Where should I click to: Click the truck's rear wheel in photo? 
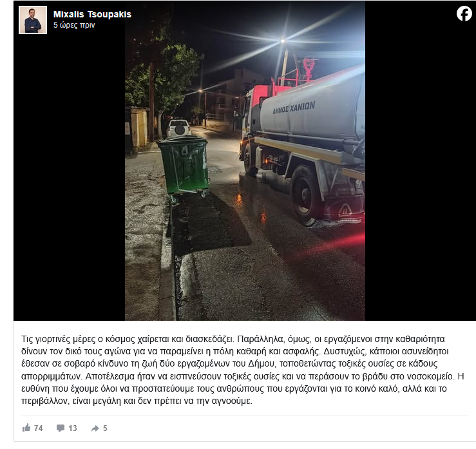pos(305,195)
